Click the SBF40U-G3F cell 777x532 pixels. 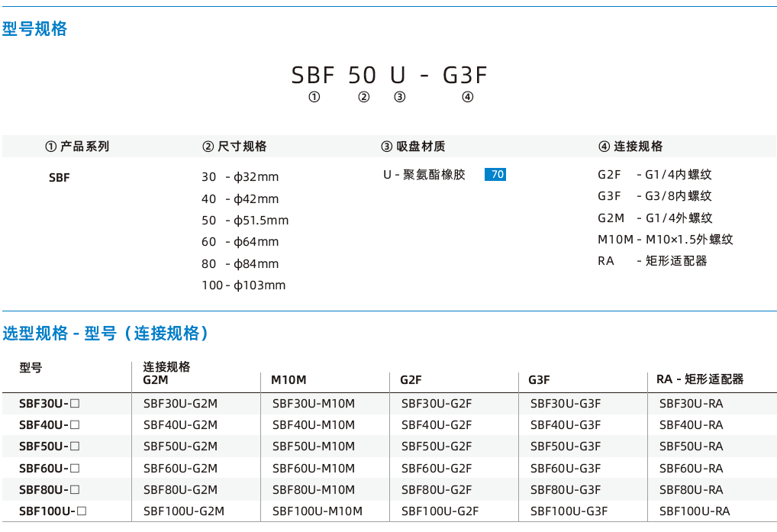click(x=566, y=425)
